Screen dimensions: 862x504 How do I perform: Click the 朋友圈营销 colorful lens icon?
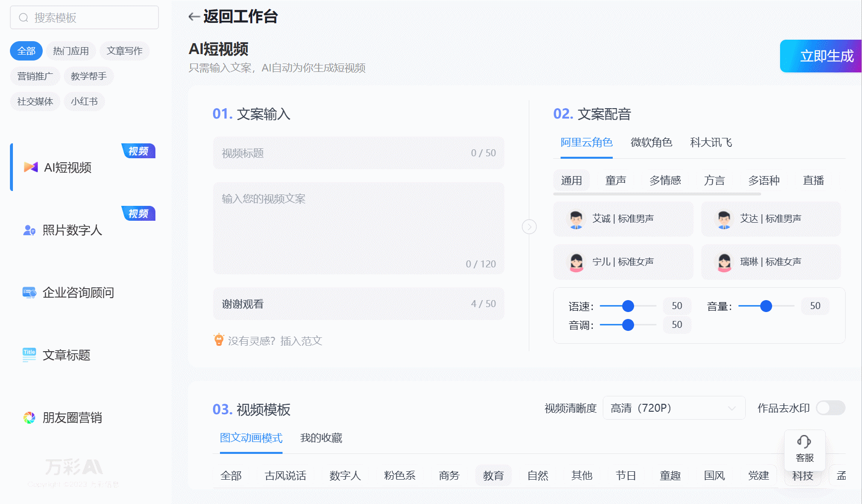[x=29, y=418]
